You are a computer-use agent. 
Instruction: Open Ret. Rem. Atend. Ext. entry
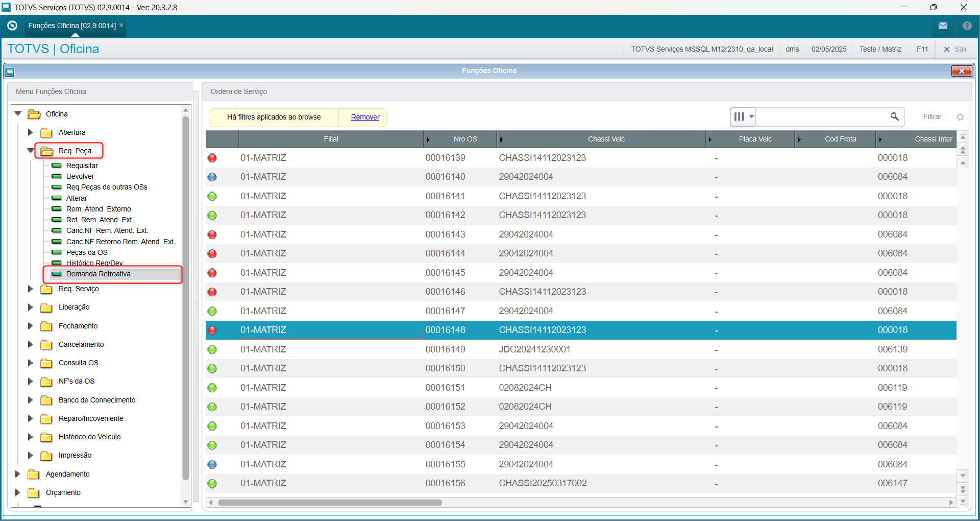(x=100, y=220)
